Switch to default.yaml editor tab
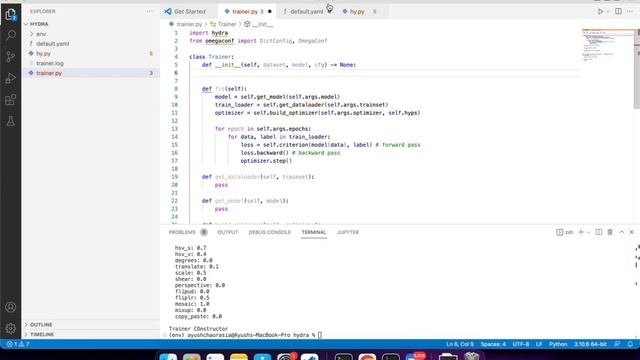 (x=307, y=11)
